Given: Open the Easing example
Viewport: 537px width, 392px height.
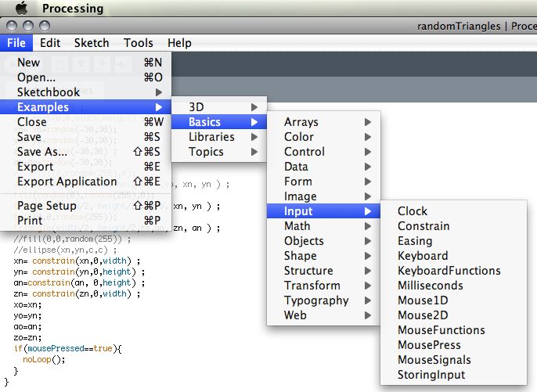Looking at the screenshot, I should pyautogui.click(x=454, y=241).
